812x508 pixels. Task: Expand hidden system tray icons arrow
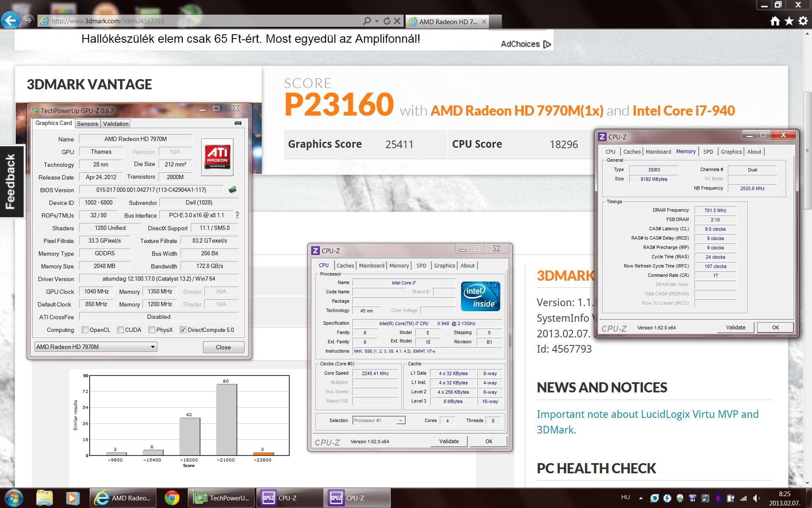click(641, 498)
